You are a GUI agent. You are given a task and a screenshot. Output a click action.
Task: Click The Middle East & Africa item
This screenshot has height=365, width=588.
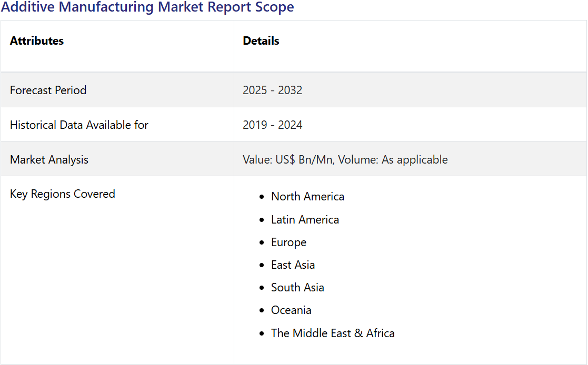(x=333, y=333)
